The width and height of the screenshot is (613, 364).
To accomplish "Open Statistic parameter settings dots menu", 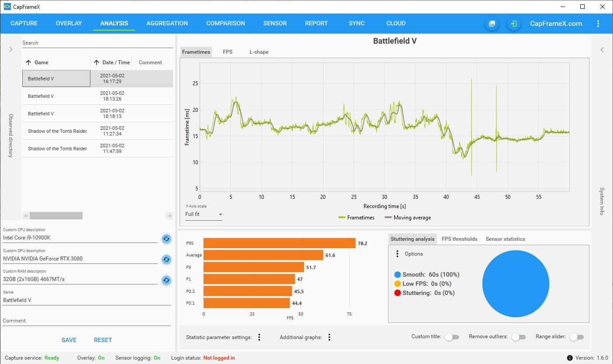I will pos(259,337).
